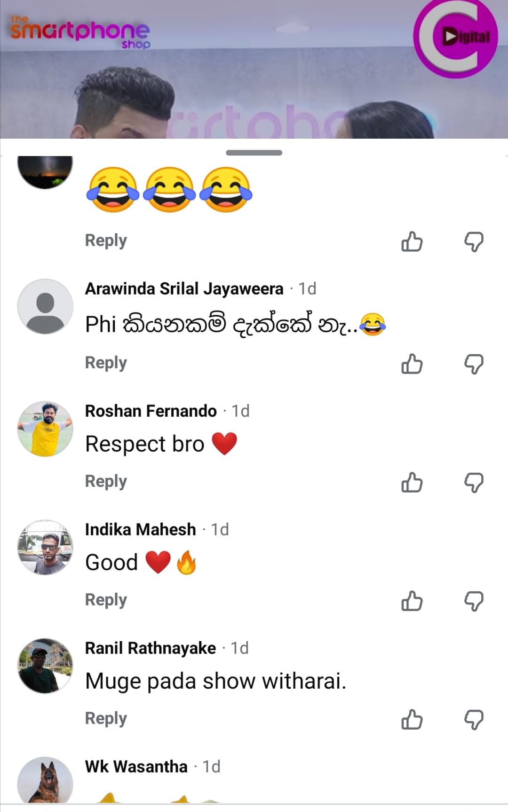This screenshot has width=508, height=812.
Task: Dislike Ranil Rathnayake's comment
Action: (x=474, y=719)
